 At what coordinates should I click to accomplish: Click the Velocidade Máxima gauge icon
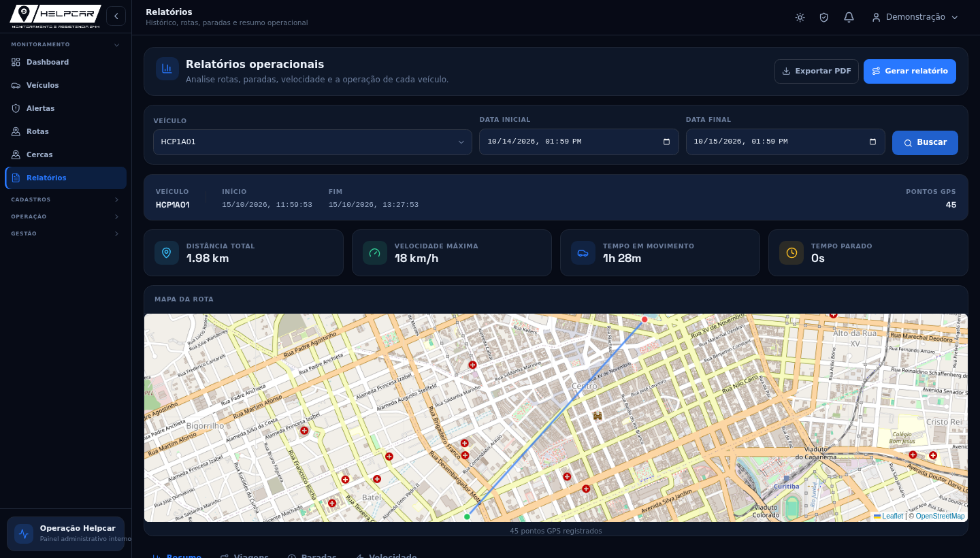tap(375, 252)
